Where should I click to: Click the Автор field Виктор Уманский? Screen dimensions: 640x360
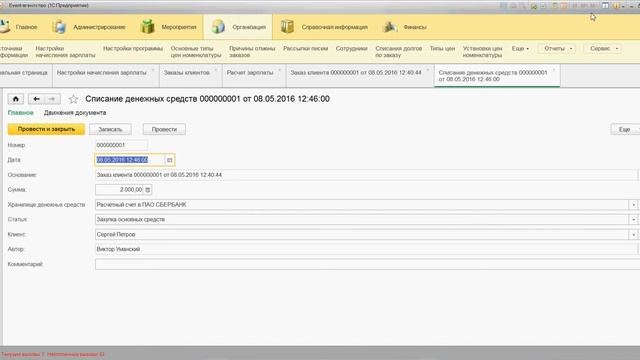pos(366,249)
